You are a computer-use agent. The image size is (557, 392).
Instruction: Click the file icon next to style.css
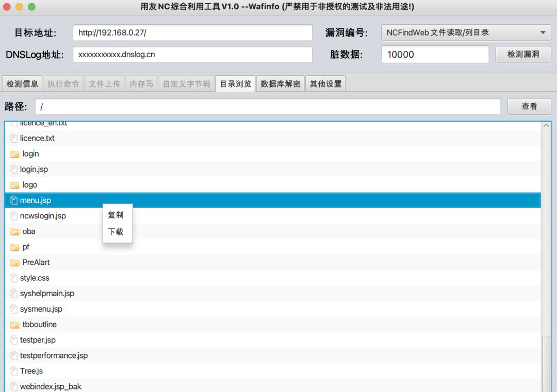pos(14,278)
